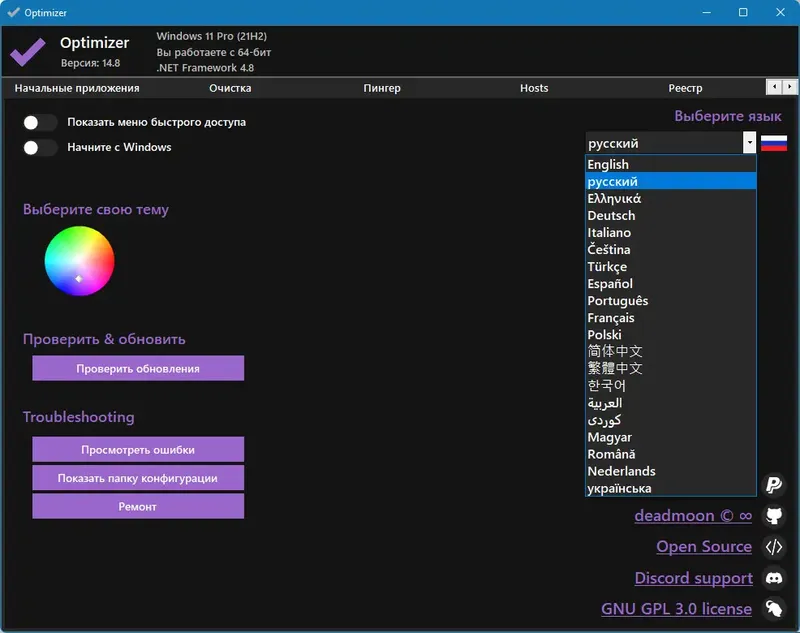Select Română language option
The image size is (800, 633).
click(x=670, y=454)
